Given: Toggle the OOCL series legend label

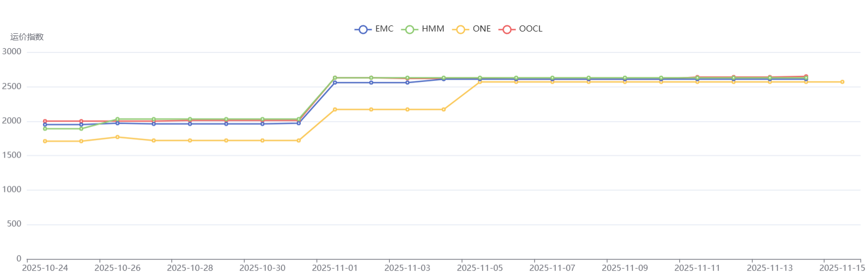Looking at the screenshot, I should pos(531,29).
